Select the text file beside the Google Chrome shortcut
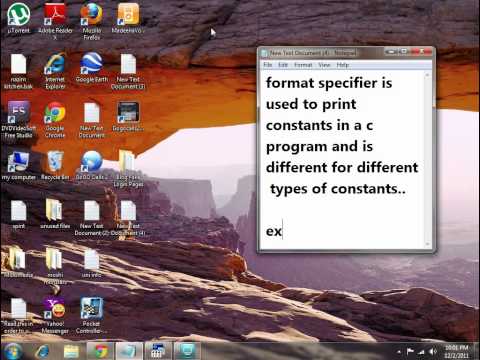This screenshot has height=360, width=480. pos(92,120)
